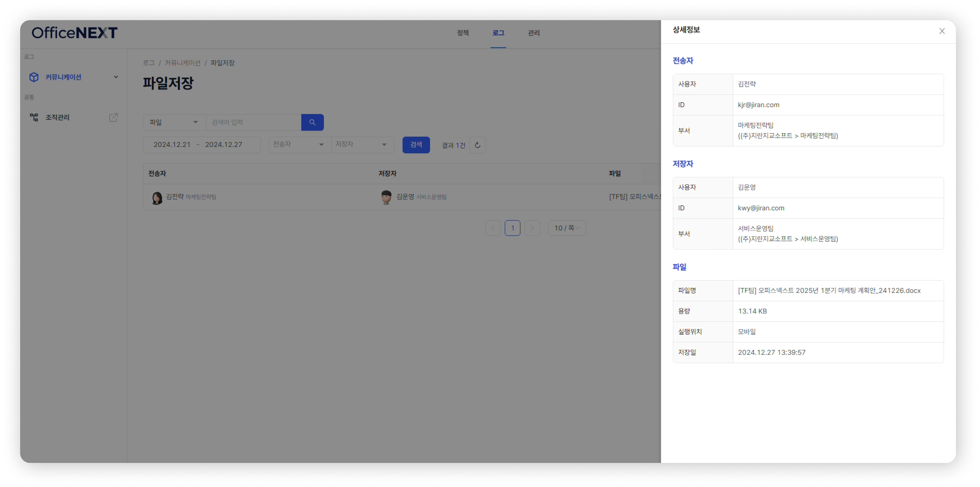The image size is (980, 487).
Task: Click the refresh results icon
Action: [x=477, y=145]
